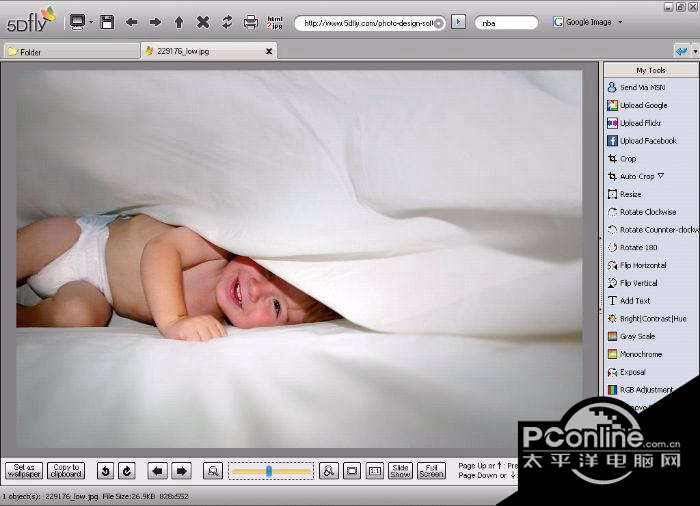Click the Copy to clipboard button
The height and width of the screenshot is (506, 700).
(66, 471)
